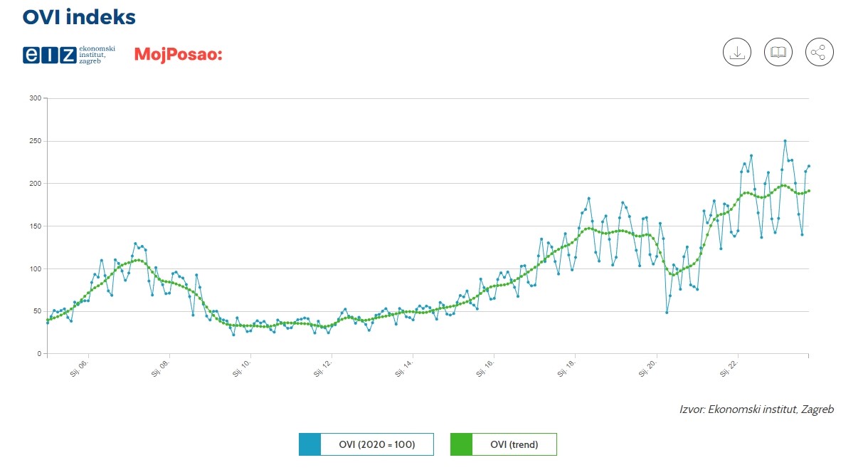Click the last blue data point of series
Image resolution: width=868 pixels, height=470 pixels.
[x=809, y=166]
